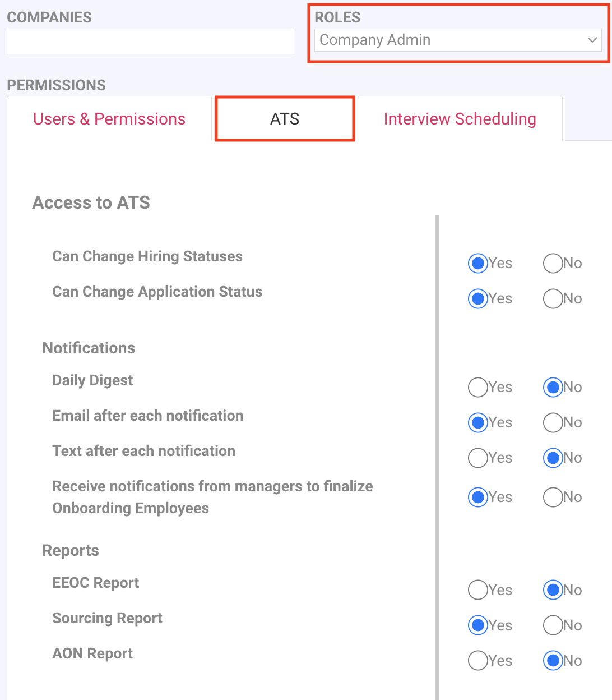The image size is (612, 700).
Task: Open the Roles dropdown
Action: (457, 40)
